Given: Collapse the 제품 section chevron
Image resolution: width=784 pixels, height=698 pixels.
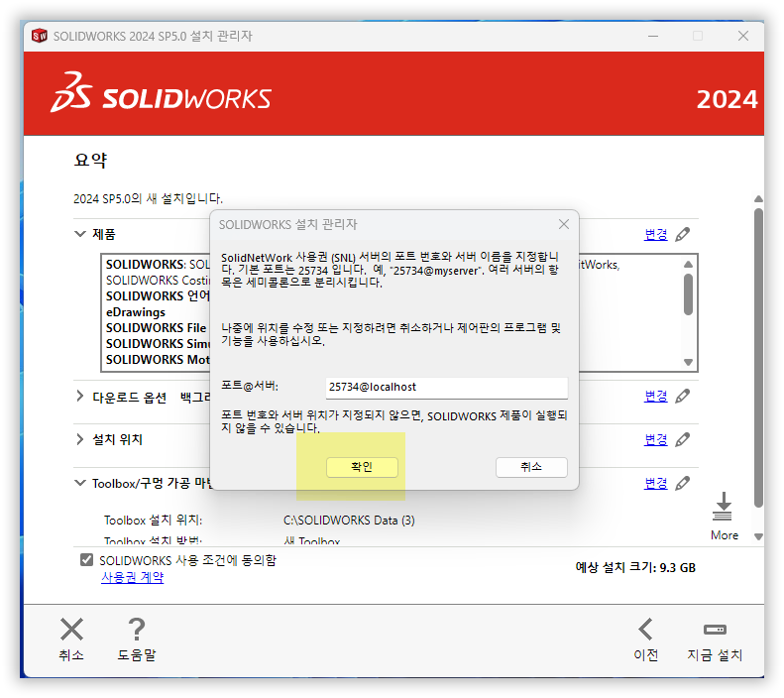Looking at the screenshot, I should pyautogui.click(x=80, y=234).
